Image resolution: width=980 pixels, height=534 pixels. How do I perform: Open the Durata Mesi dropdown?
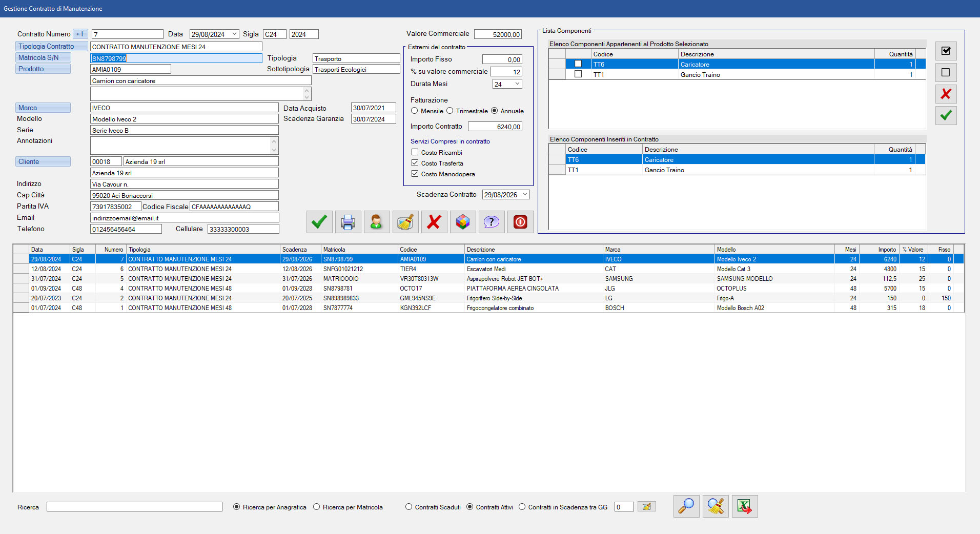click(517, 84)
